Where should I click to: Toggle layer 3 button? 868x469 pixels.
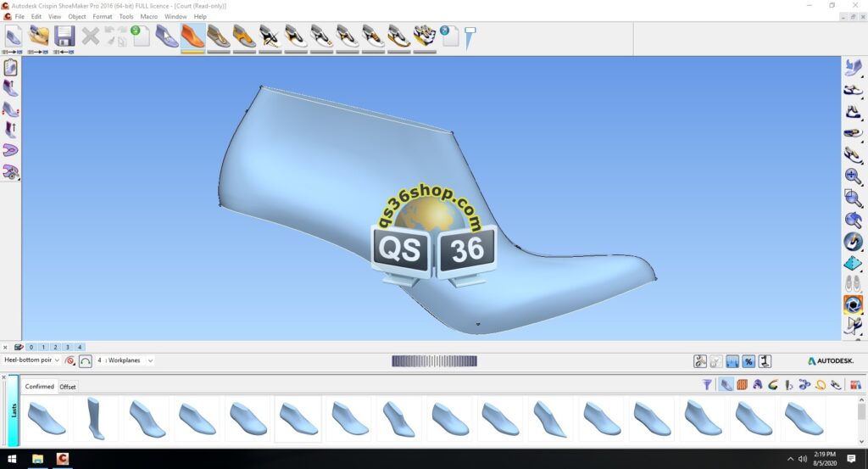click(68, 347)
